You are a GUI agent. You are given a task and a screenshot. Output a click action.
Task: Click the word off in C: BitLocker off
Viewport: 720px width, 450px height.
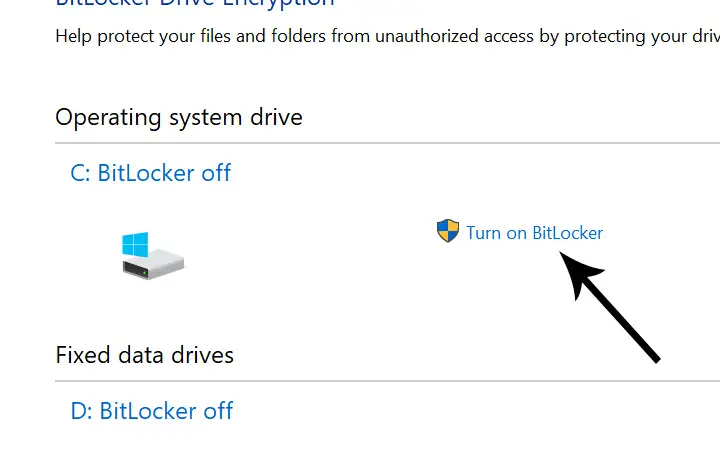[216, 173]
